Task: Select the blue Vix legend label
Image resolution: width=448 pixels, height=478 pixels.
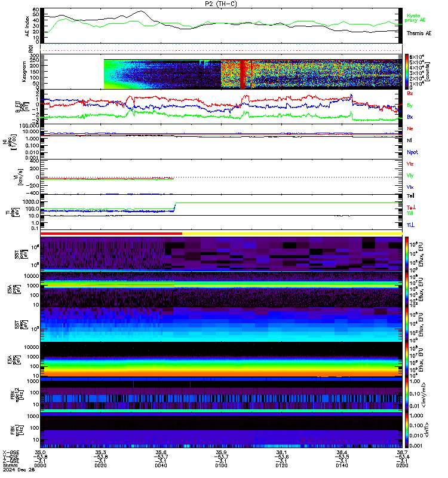Action: click(x=410, y=187)
